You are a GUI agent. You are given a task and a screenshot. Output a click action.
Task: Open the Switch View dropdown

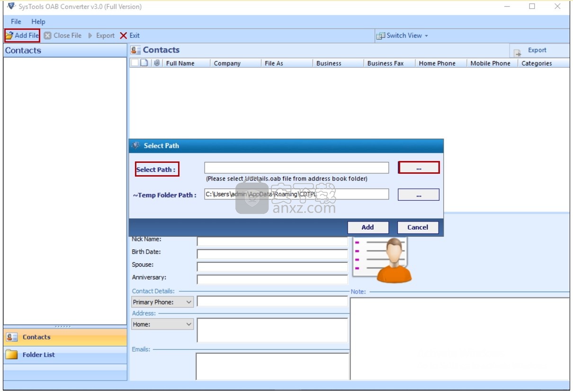[x=402, y=36]
